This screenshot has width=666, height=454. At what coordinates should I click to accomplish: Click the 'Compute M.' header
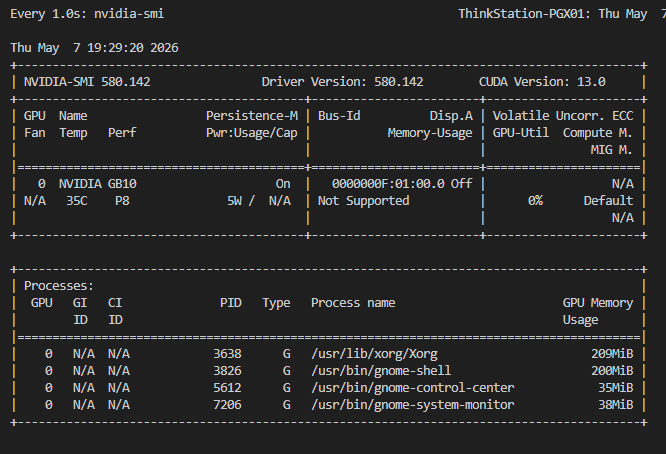[598, 133]
